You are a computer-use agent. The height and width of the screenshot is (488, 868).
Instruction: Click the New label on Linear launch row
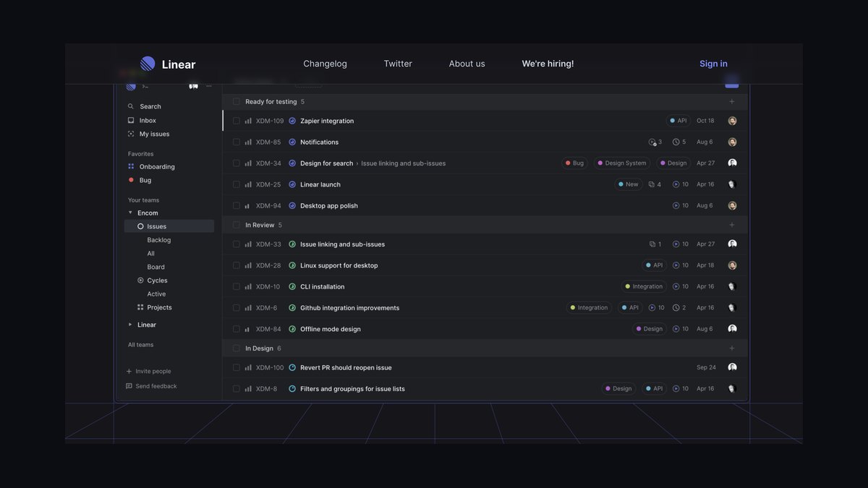point(629,184)
